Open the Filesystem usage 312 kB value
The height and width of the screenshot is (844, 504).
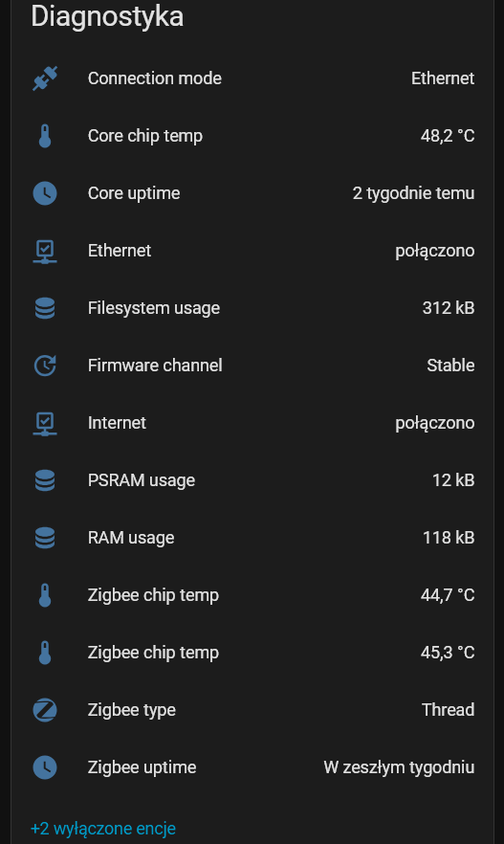tap(449, 308)
